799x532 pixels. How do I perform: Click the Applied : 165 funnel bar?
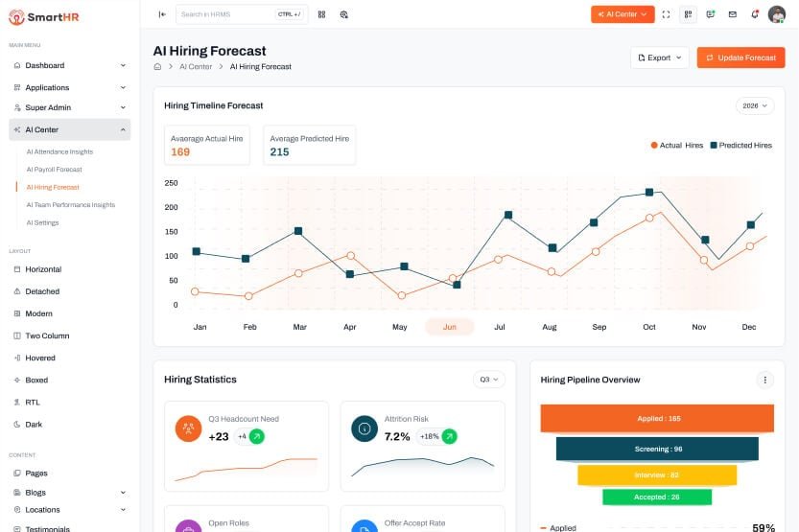coord(657,418)
